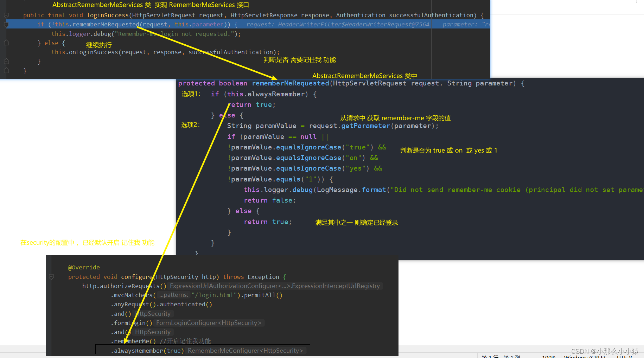The image size is (644, 358).
Task: Click the LogMessage.format call
Action: click(351, 190)
